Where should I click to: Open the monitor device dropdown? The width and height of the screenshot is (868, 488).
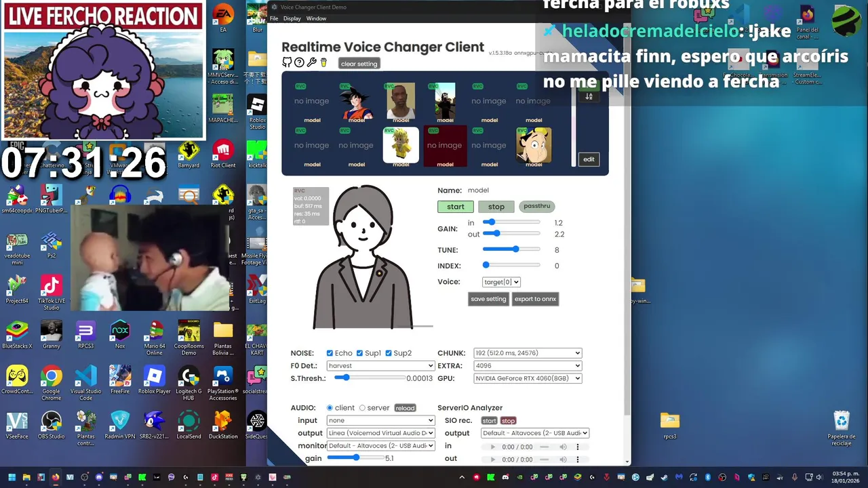point(380,445)
